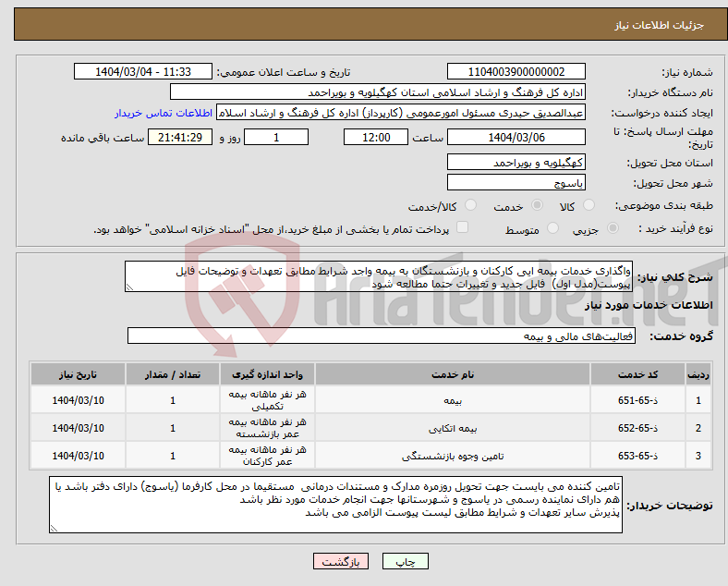The width and height of the screenshot is (728, 586).
Task: Click the جزئیات اطلاعات نیاز page header
Action: pyautogui.click(x=660, y=25)
